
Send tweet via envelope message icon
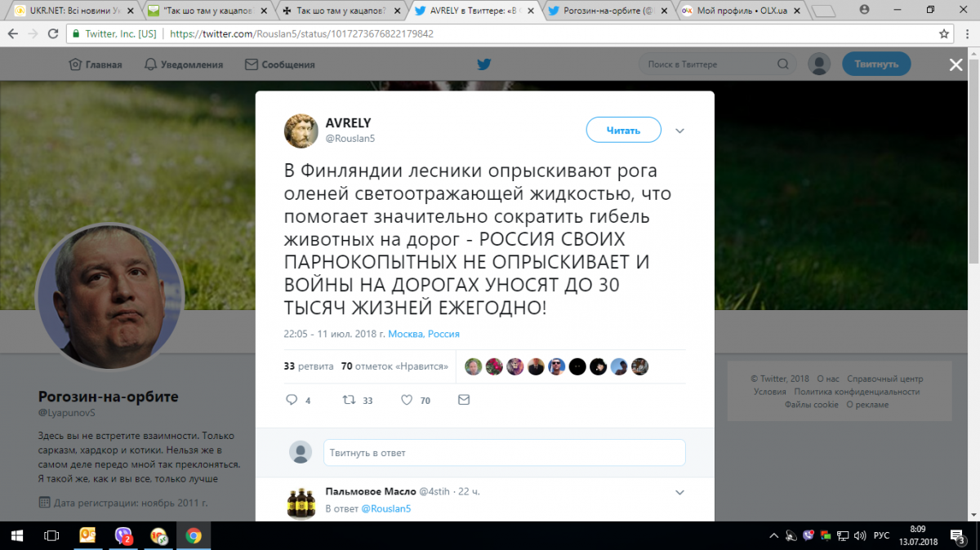tap(464, 401)
